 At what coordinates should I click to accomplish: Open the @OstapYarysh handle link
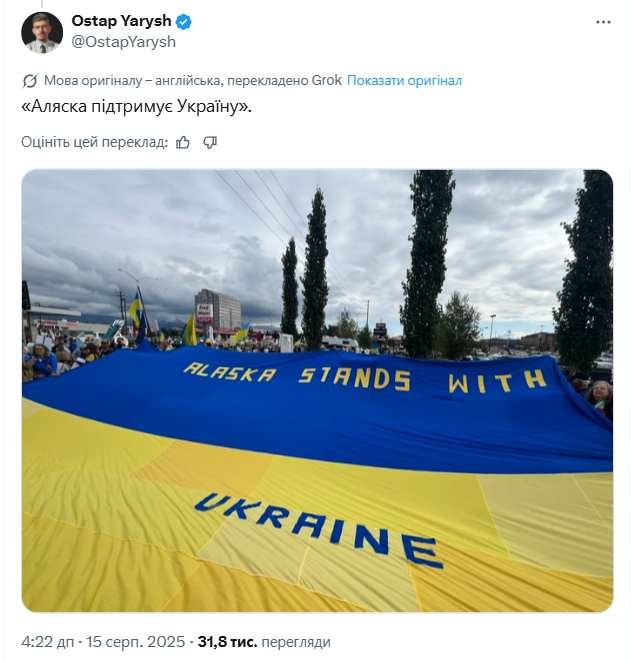pyautogui.click(x=124, y=42)
